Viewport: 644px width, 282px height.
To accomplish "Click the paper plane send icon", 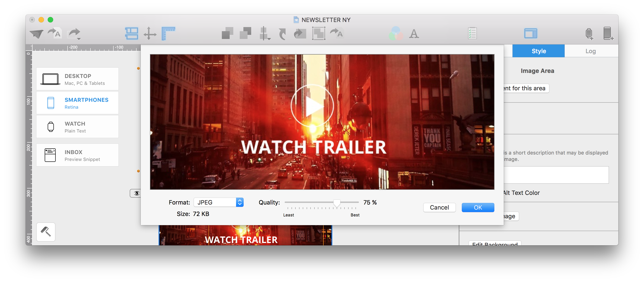I will coord(36,34).
